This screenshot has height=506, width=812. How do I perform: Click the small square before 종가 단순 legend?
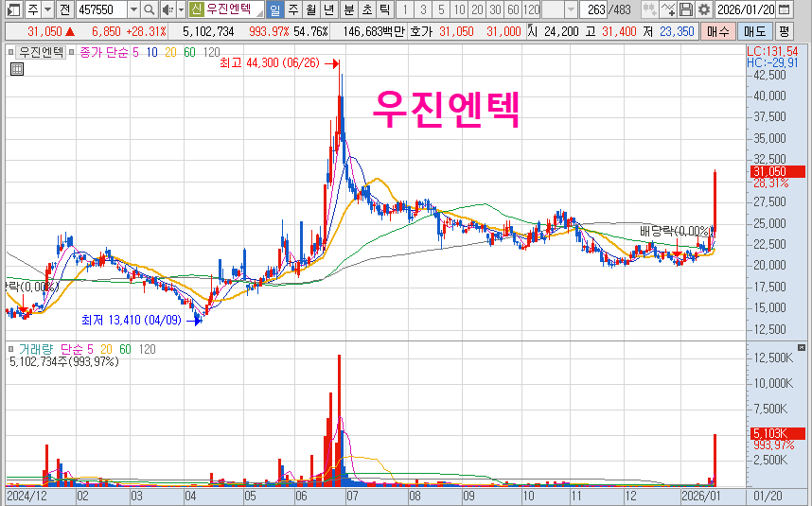tap(72, 52)
